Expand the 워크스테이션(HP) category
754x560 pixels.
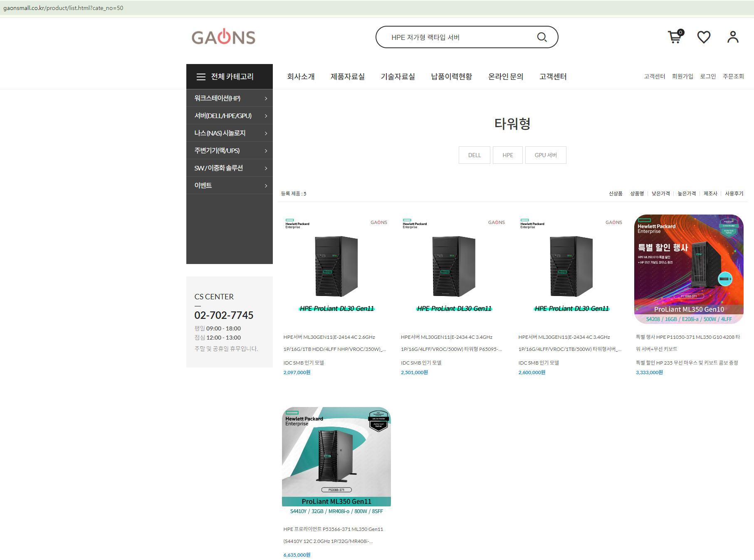click(x=230, y=98)
